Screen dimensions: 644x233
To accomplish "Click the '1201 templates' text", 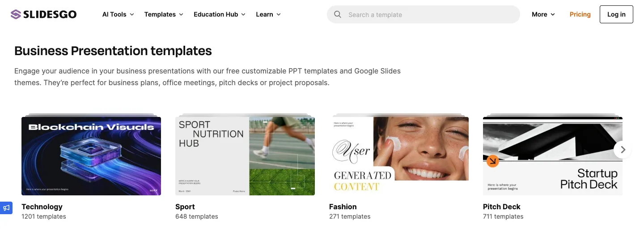I will click(44, 216).
